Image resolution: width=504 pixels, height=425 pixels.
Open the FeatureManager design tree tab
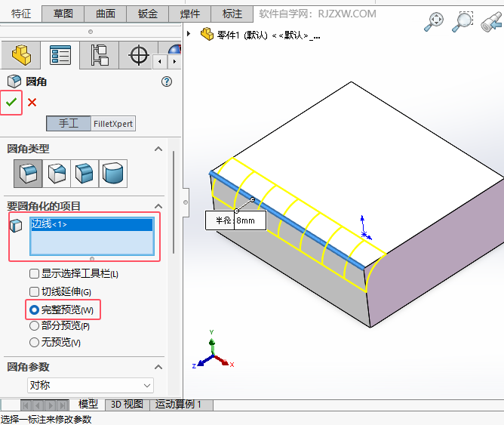tap(21, 54)
